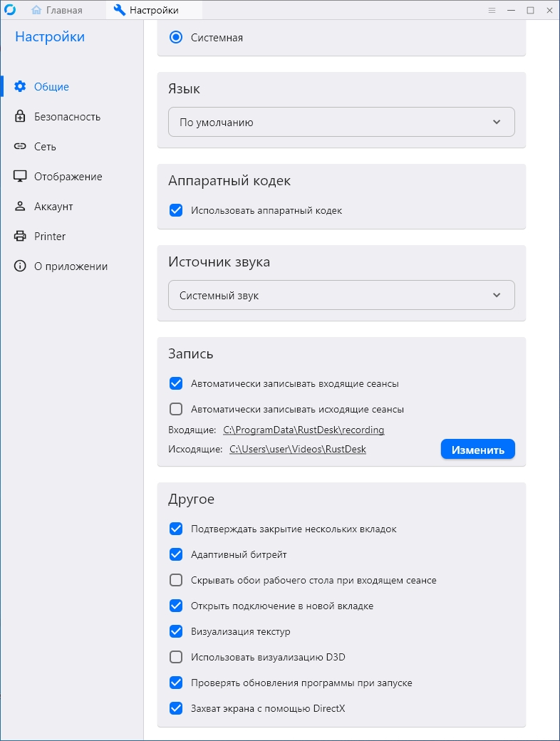Click the Аккаунт person icon
This screenshot has width=560, height=741.
point(20,206)
